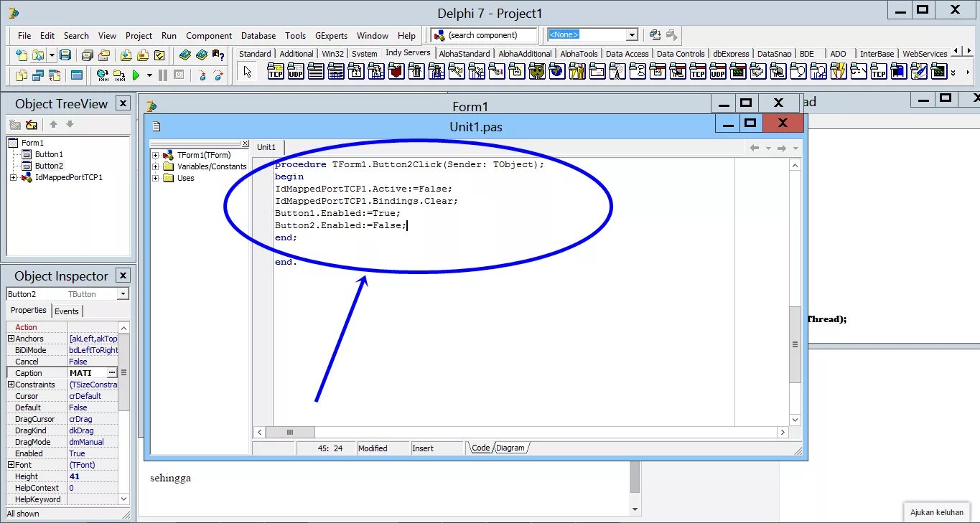This screenshot has width=980, height=523.
Task: Switch to the Diagram tab in code editor
Action: [x=510, y=448]
